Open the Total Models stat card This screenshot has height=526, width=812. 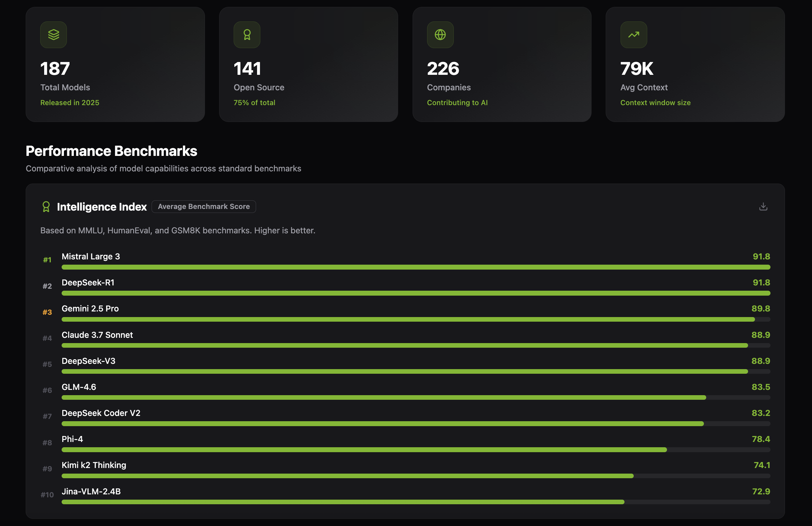[115, 65]
